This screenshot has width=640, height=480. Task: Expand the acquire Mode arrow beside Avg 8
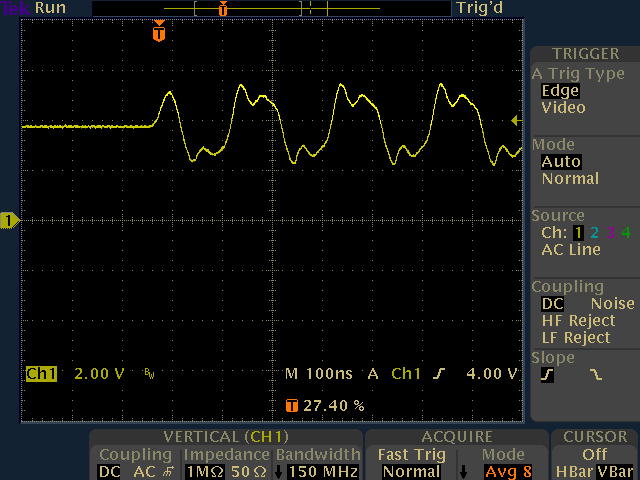(462, 471)
